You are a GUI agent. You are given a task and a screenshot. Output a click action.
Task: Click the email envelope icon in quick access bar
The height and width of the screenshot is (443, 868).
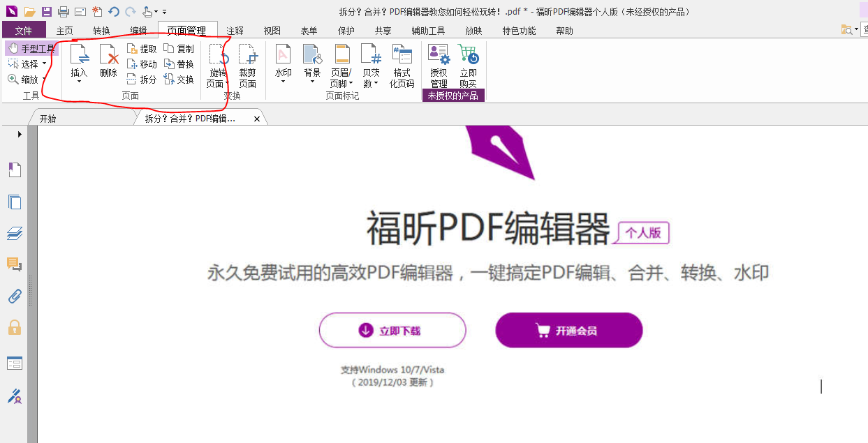pyautogui.click(x=80, y=11)
